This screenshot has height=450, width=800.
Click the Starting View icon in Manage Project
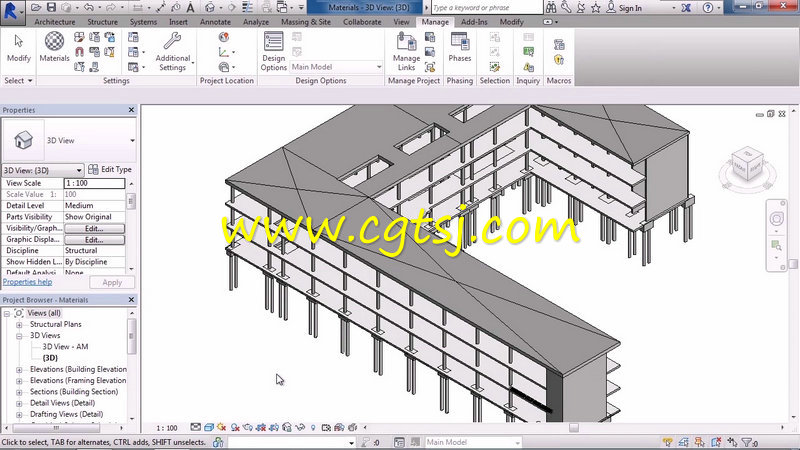click(430, 67)
